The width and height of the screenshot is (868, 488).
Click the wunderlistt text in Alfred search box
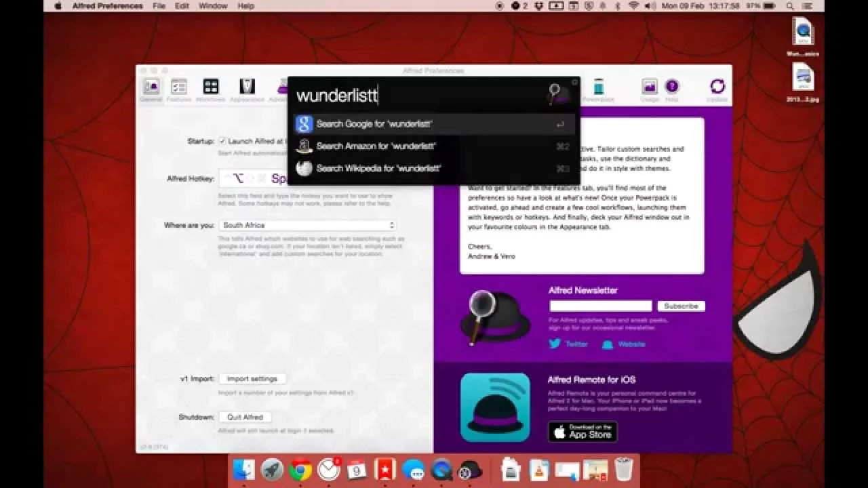[336, 96]
